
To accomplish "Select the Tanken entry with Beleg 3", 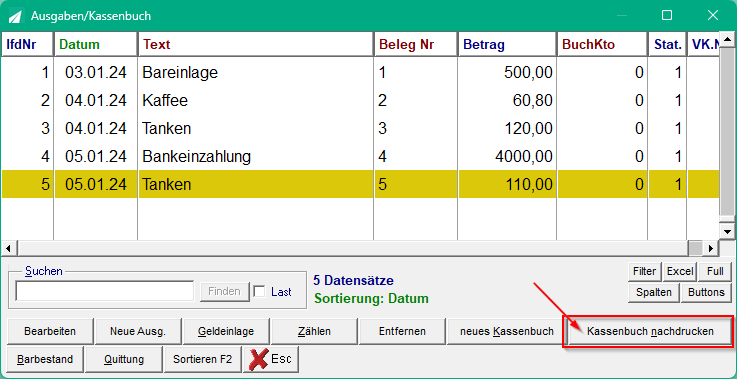I will click(167, 128).
